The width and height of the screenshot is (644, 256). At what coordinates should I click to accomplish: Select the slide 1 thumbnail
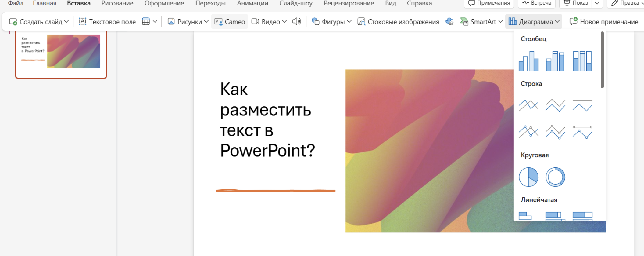(61, 54)
